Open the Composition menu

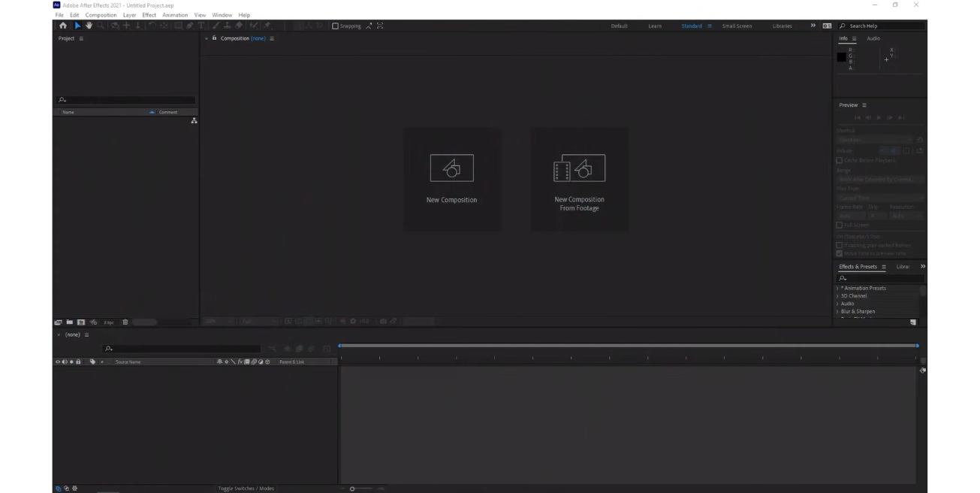tap(101, 15)
